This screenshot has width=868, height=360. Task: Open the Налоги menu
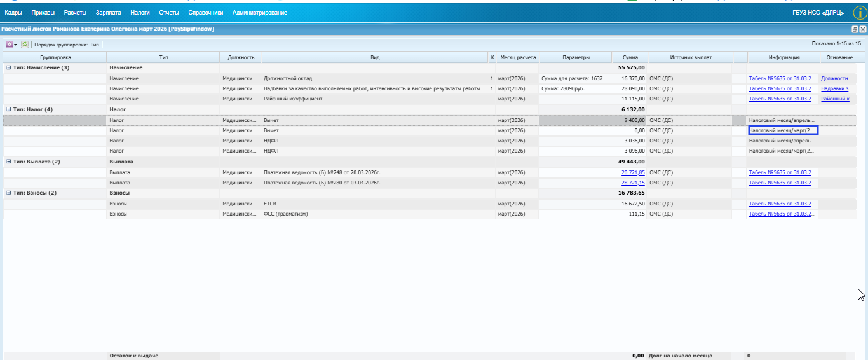[x=140, y=13]
